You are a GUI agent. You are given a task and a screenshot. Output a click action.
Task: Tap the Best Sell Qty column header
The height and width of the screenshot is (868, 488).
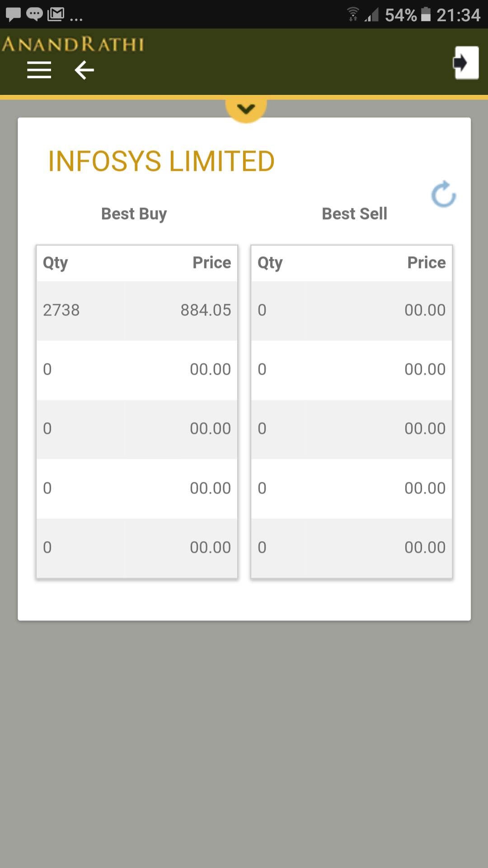coord(270,263)
